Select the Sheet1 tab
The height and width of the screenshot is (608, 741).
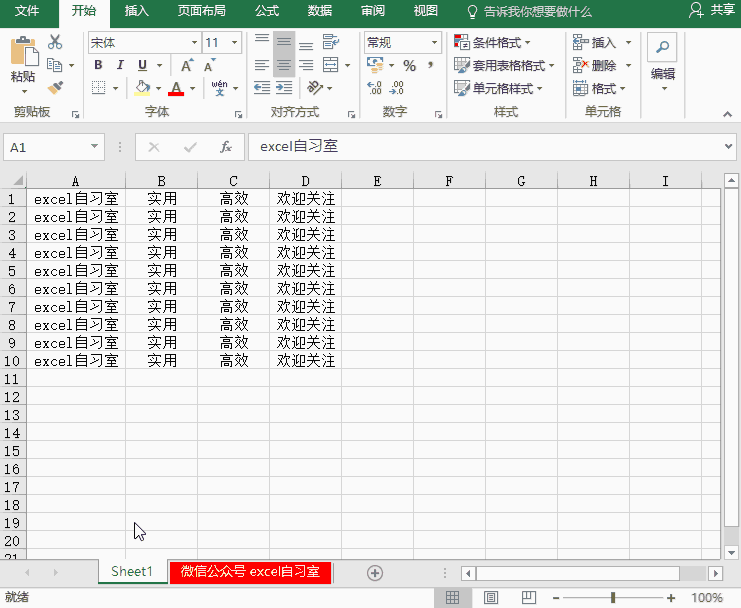[x=132, y=572]
